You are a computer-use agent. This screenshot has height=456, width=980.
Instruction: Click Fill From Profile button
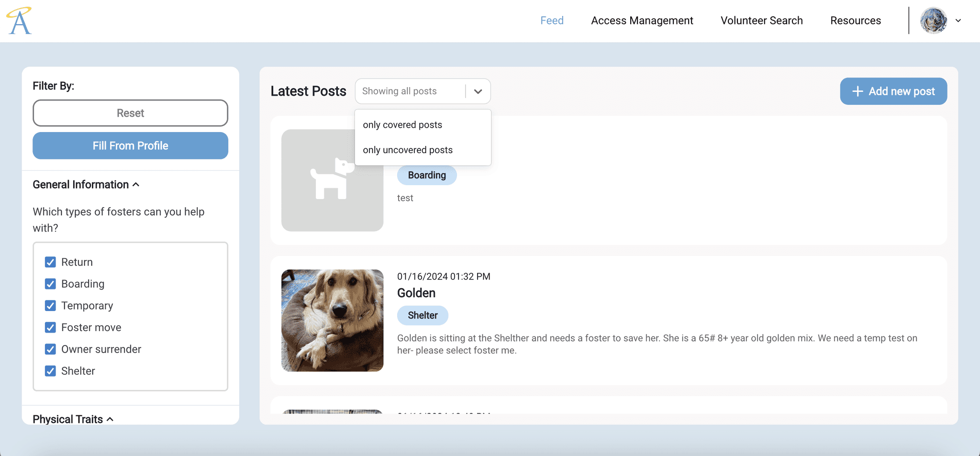point(130,145)
